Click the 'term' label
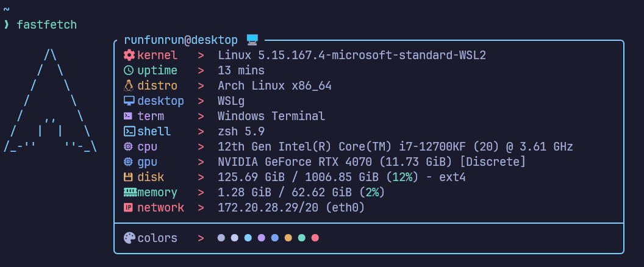Image resolution: width=644 pixels, height=267 pixels. click(x=151, y=116)
